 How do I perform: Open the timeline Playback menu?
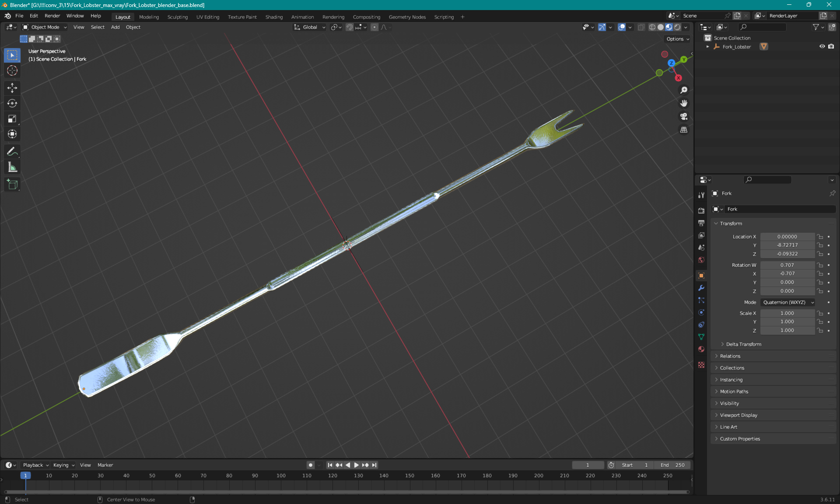point(35,465)
